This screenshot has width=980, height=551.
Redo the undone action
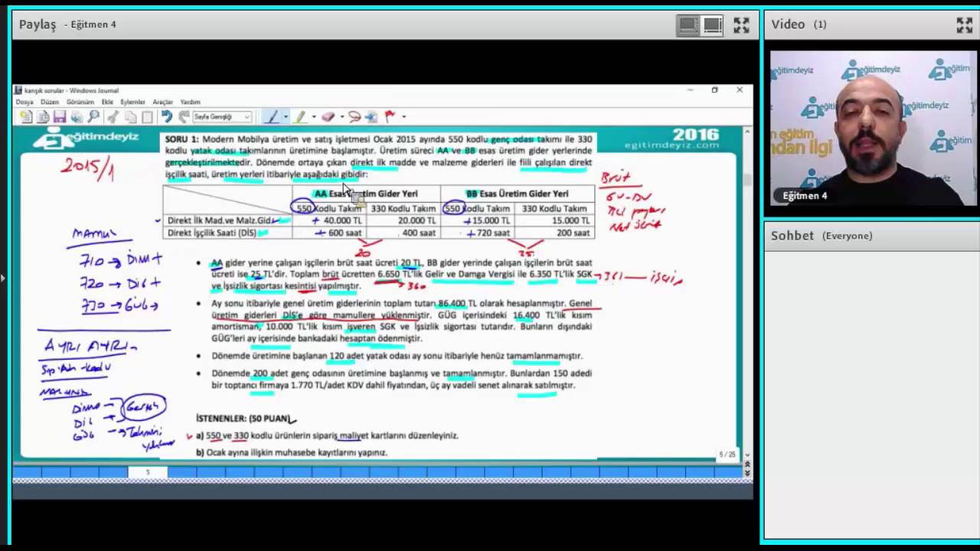[184, 117]
